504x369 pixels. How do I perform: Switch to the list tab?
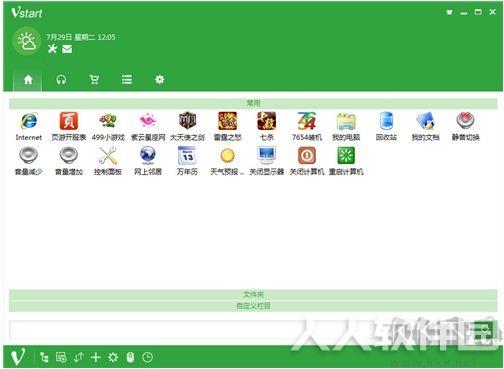127,80
